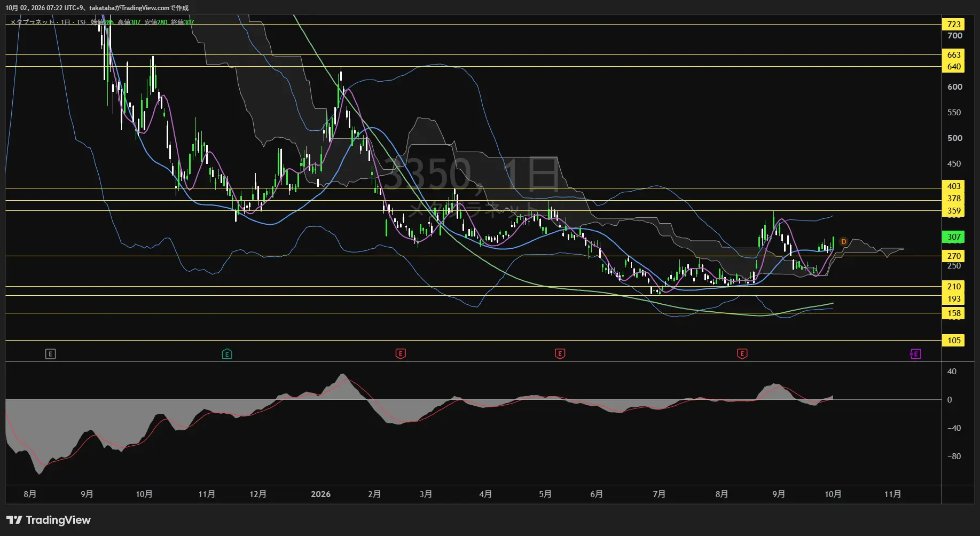The width and height of the screenshot is (980, 536).
Task: Click the メタプラネット symbol legend title
Action: [33, 22]
